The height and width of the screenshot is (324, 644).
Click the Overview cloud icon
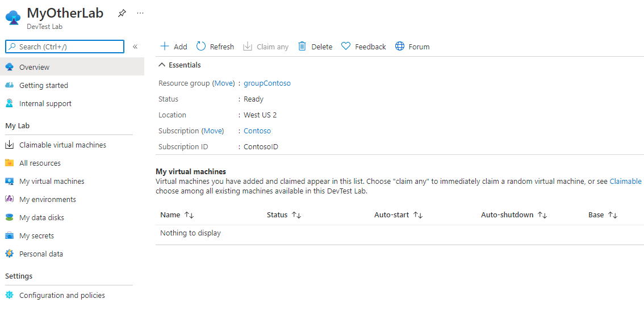[10, 67]
